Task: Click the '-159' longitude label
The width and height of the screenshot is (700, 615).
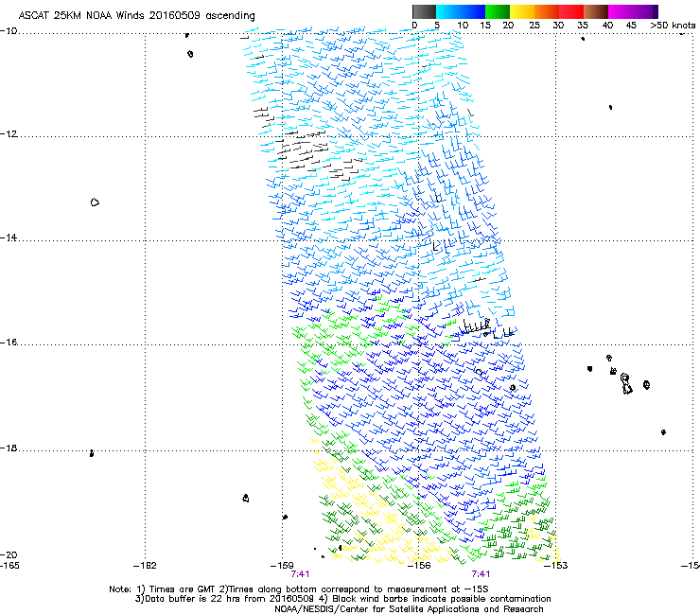Action: point(282,566)
